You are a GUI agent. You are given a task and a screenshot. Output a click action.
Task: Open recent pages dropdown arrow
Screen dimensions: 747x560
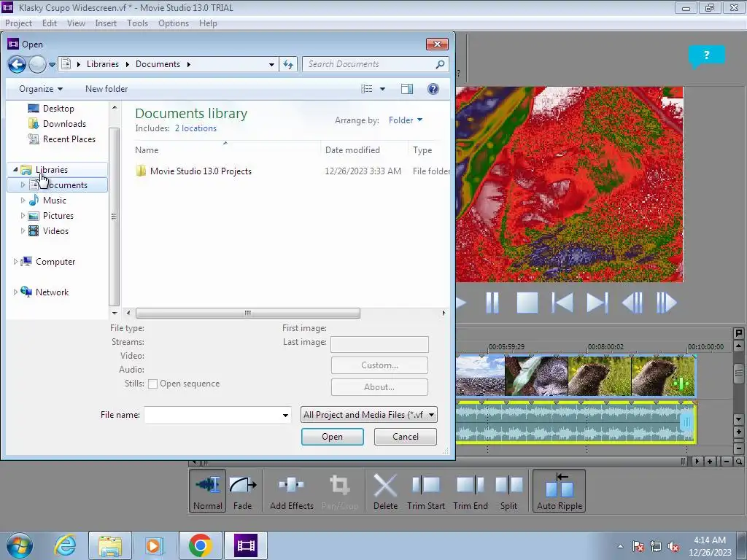click(52, 64)
